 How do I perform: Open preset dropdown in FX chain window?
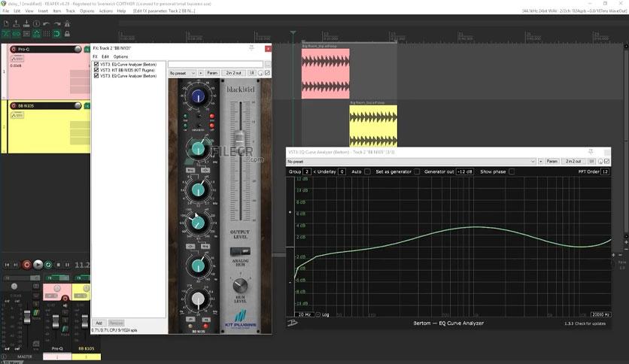point(182,73)
